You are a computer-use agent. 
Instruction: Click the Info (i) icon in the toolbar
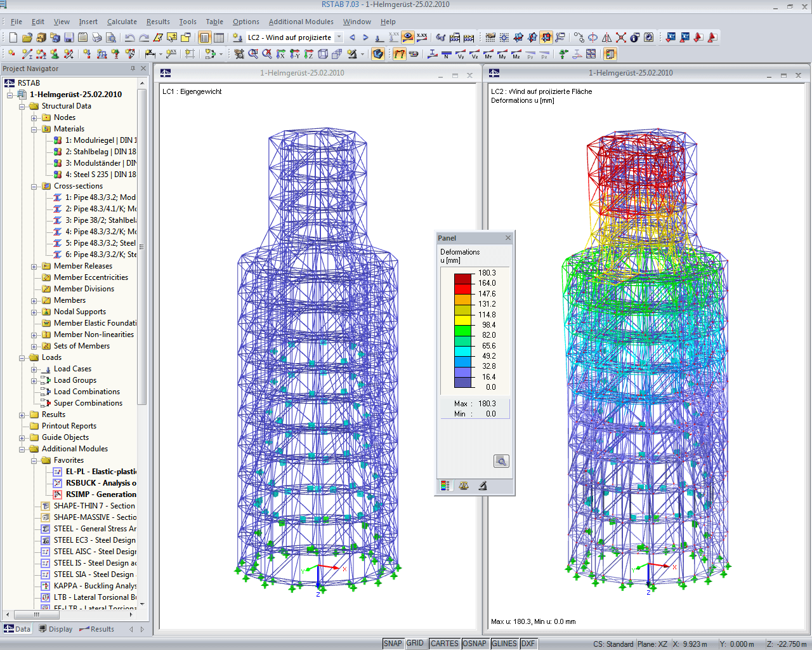(x=634, y=37)
